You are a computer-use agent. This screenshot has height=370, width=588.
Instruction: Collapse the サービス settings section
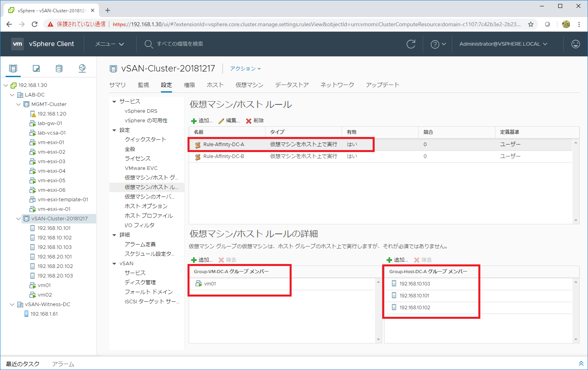pyautogui.click(x=114, y=102)
